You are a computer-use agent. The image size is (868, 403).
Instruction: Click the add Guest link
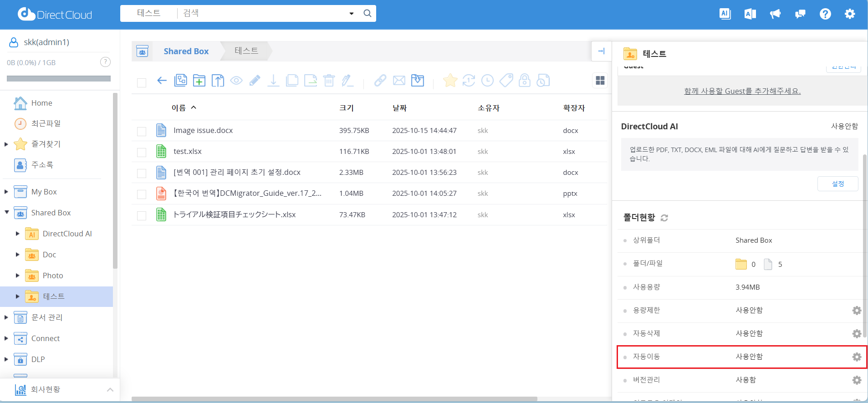pos(742,91)
